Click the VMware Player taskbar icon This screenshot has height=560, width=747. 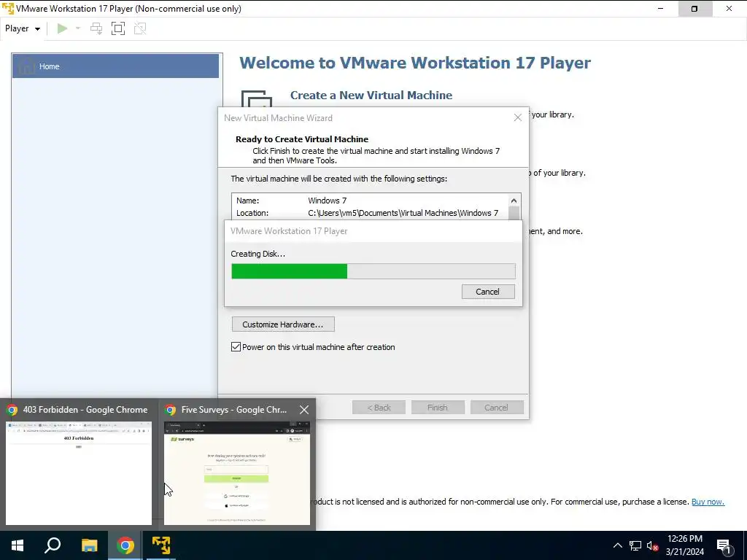coord(161,545)
